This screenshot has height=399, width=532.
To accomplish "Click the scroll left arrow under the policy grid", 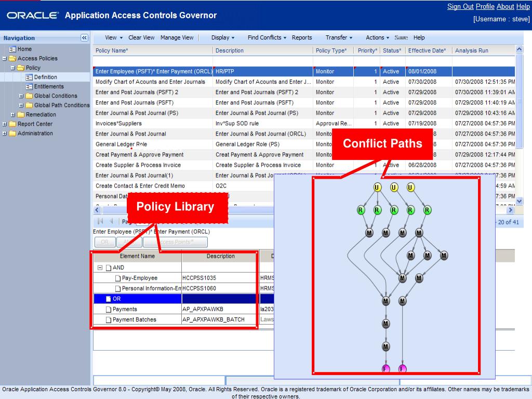I will coord(97,210).
